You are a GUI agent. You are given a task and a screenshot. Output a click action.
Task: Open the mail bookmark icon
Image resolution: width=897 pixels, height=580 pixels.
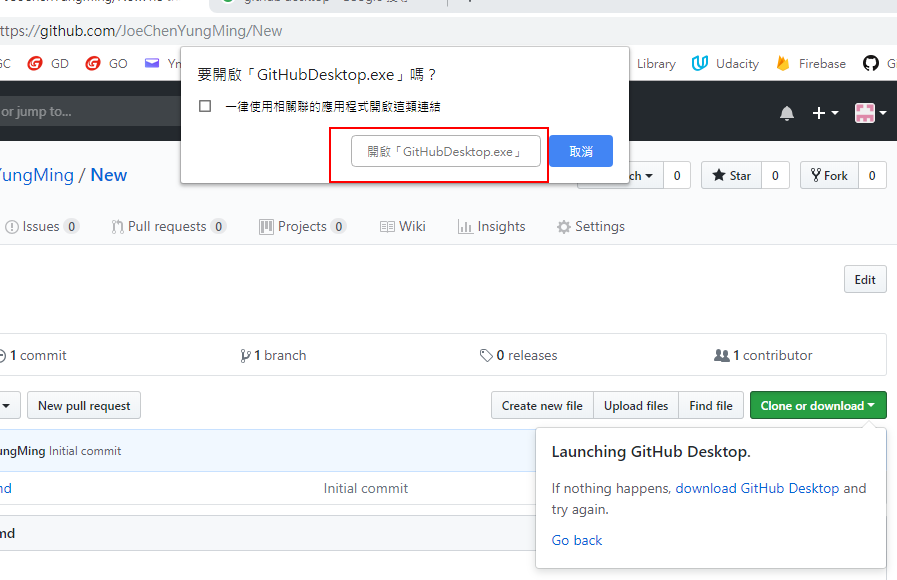coord(152,63)
